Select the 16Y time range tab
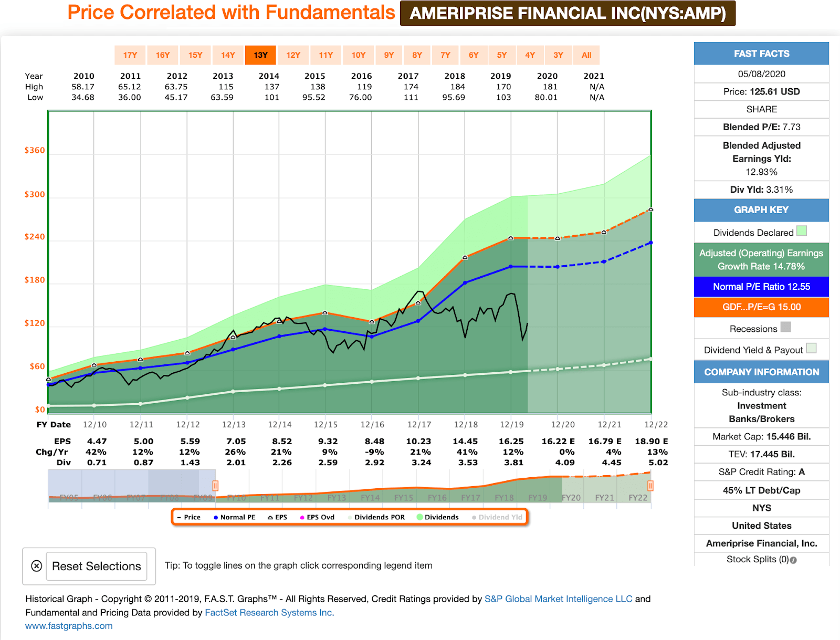The image size is (840, 640). tap(163, 55)
